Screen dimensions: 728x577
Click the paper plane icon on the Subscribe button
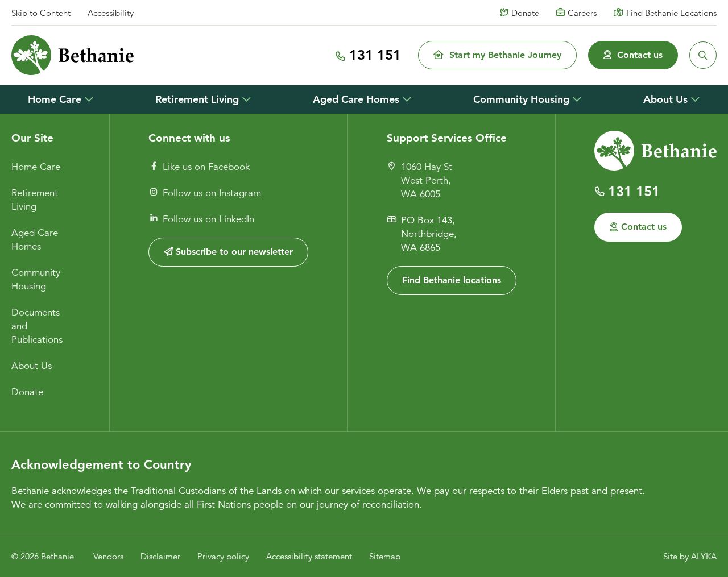168,252
